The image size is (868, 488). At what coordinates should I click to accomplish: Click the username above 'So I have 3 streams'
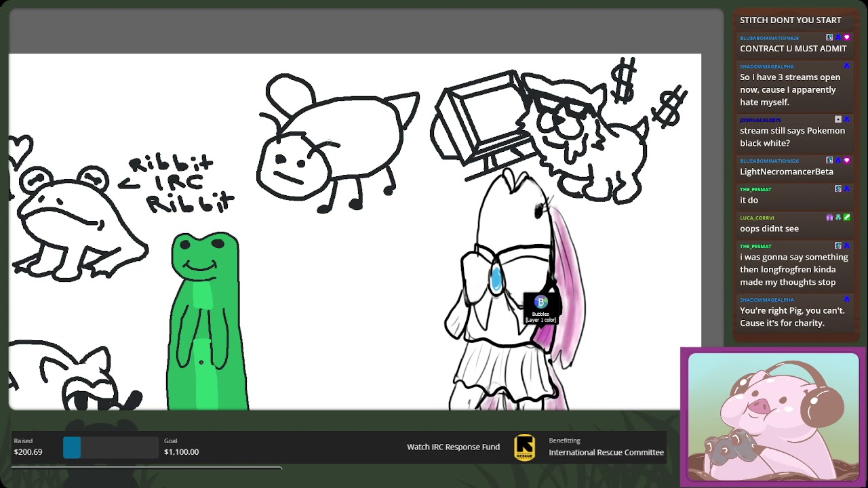766,66
